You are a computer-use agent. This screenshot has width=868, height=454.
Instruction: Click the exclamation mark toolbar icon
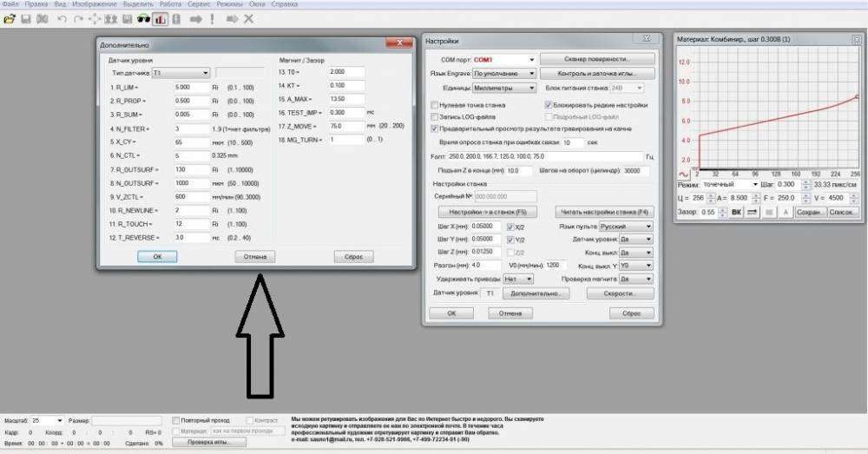[212, 18]
